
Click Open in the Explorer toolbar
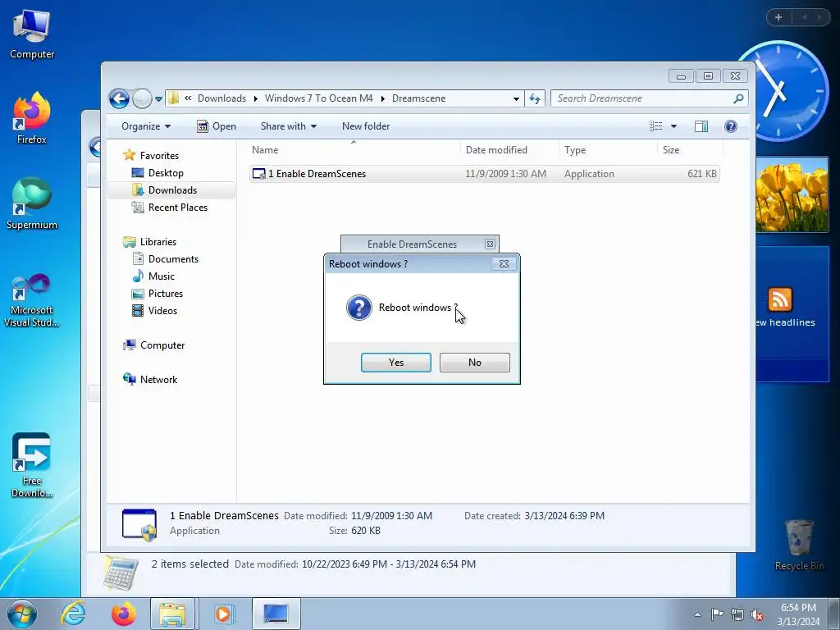pyautogui.click(x=217, y=126)
